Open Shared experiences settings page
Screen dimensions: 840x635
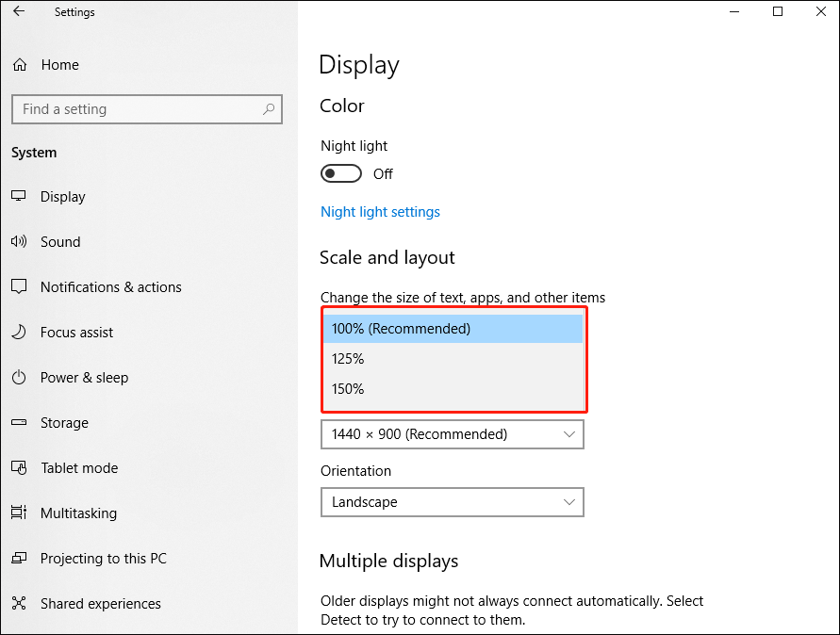click(x=100, y=604)
